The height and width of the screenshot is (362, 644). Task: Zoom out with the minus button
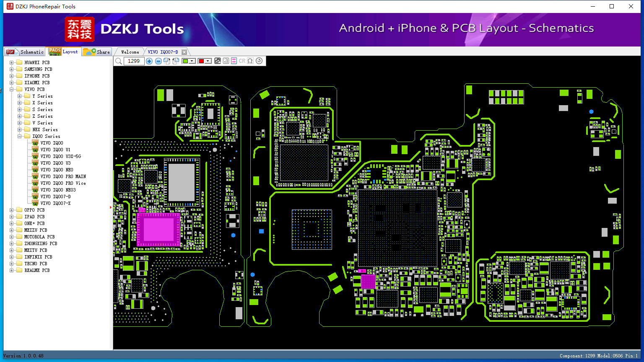pos(158,61)
